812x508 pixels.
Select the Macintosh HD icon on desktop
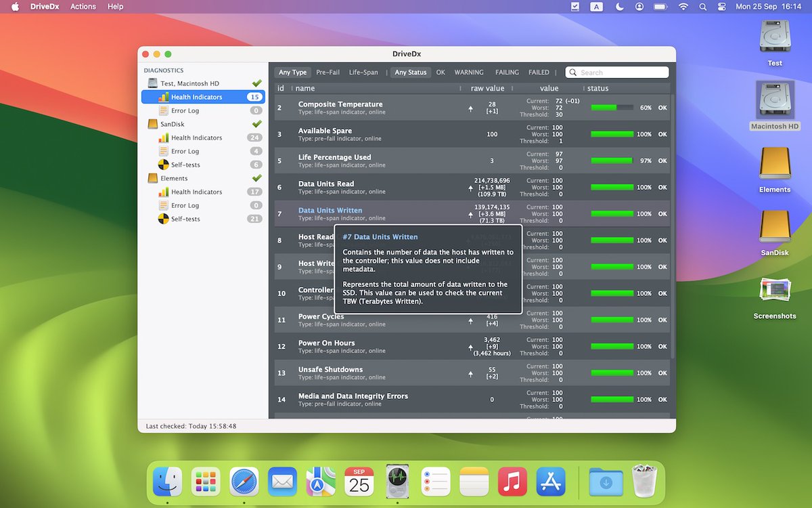tap(775, 100)
